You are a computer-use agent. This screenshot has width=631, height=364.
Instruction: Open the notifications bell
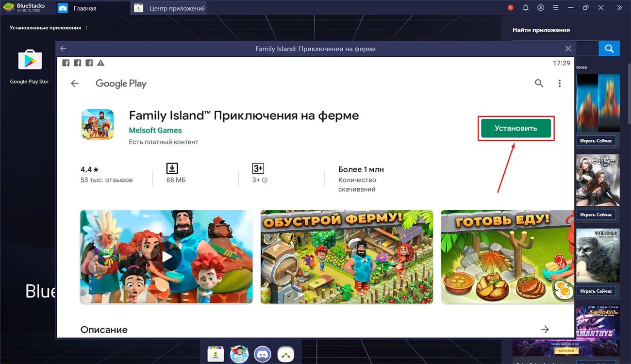526,8
